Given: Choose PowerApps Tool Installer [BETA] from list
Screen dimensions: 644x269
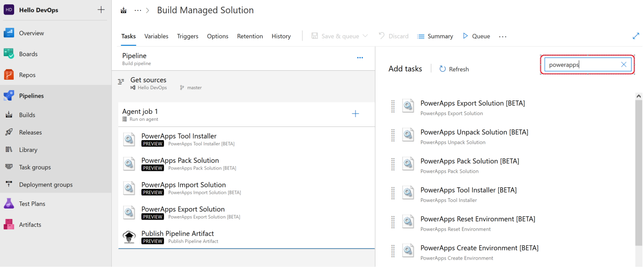Looking at the screenshot, I should click(x=469, y=190).
